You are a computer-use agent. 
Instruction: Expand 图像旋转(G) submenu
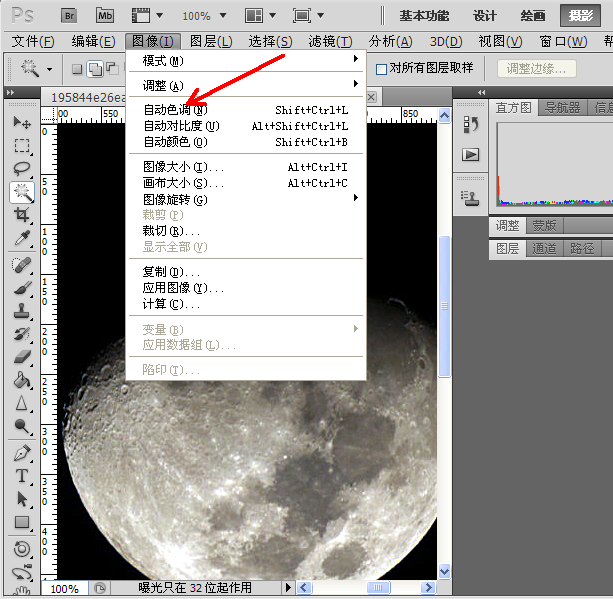(246, 199)
